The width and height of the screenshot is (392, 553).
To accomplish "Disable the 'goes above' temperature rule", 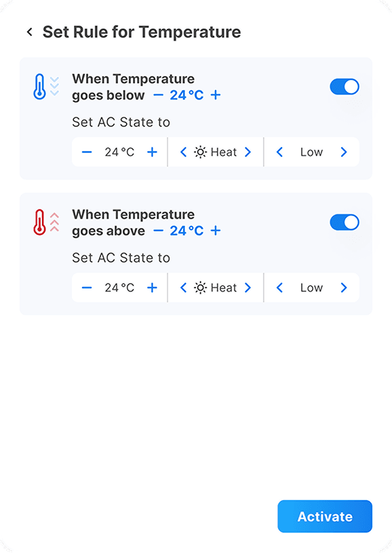I will 345,222.
